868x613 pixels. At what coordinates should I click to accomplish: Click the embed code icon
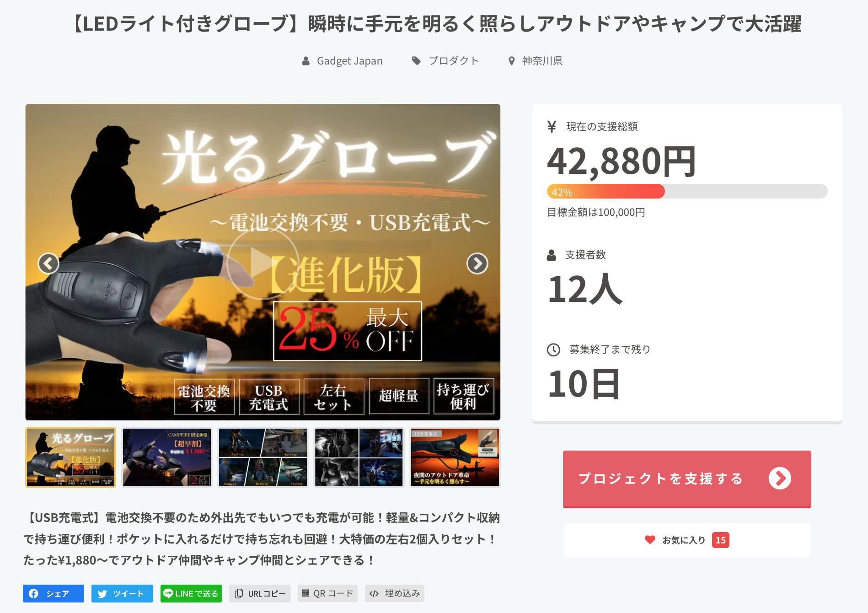pos(374,594)
